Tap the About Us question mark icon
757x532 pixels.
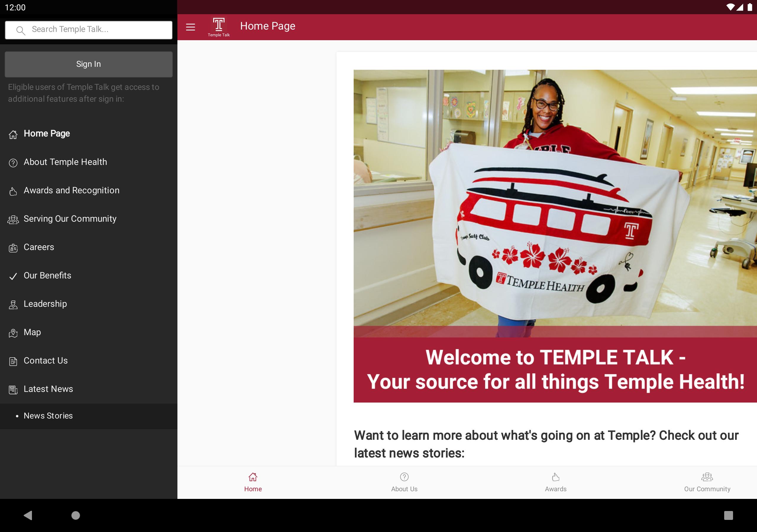point(404,477)
